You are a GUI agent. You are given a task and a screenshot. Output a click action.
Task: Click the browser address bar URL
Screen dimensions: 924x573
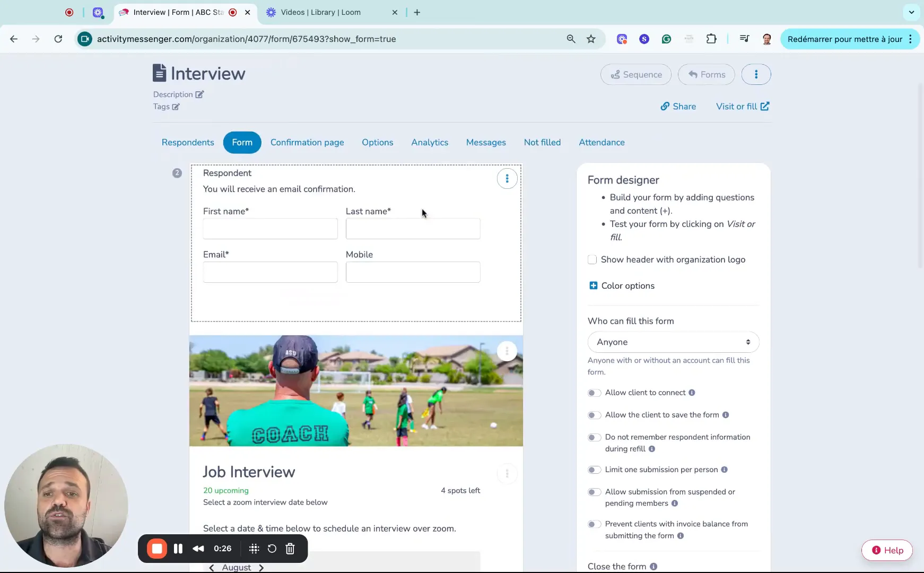(x=246, y=39)
